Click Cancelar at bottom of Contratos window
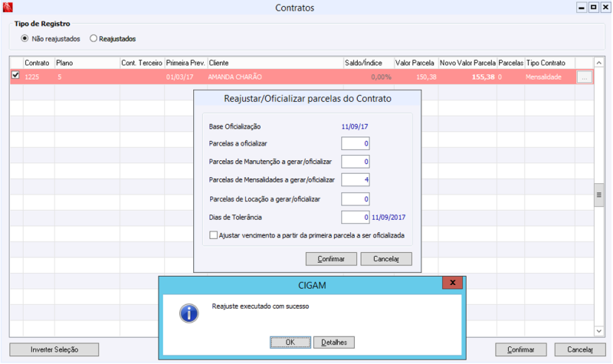Screen dimensions: 613x364 [580, 349]
